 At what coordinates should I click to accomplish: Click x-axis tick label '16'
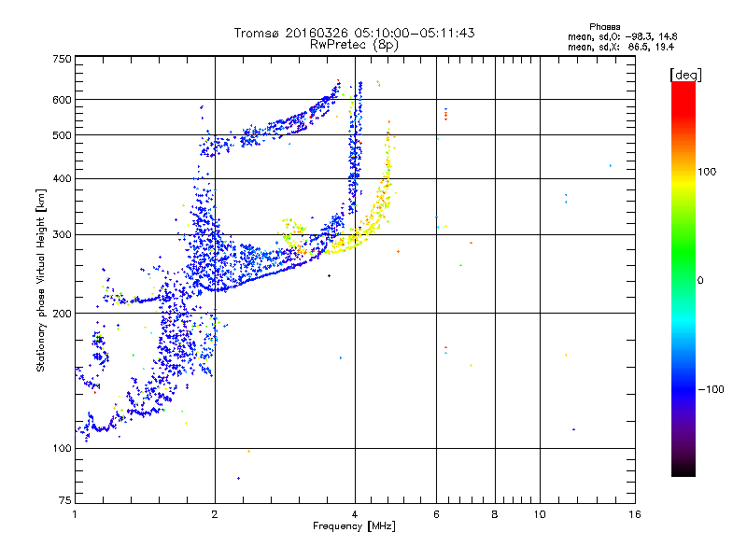pos(635,514)
